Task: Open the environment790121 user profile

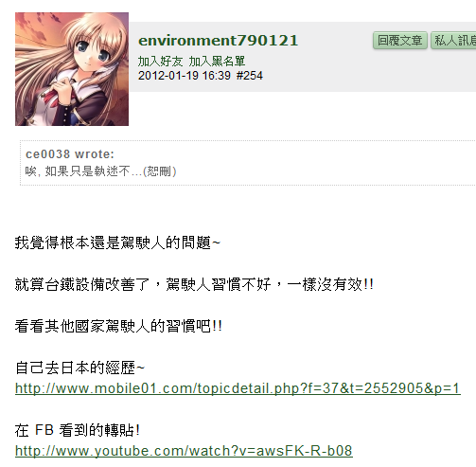Action: (218, 41)
